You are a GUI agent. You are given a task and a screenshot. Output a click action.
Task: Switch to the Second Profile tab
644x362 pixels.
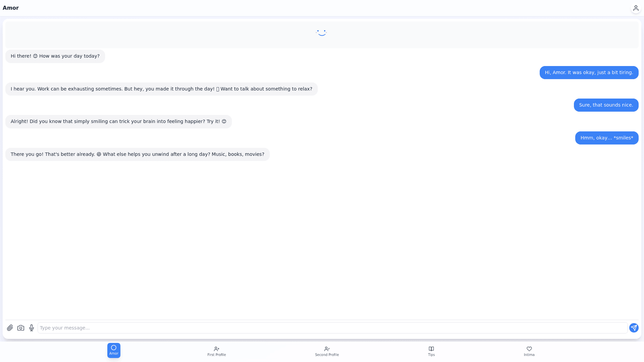point(327,351)
